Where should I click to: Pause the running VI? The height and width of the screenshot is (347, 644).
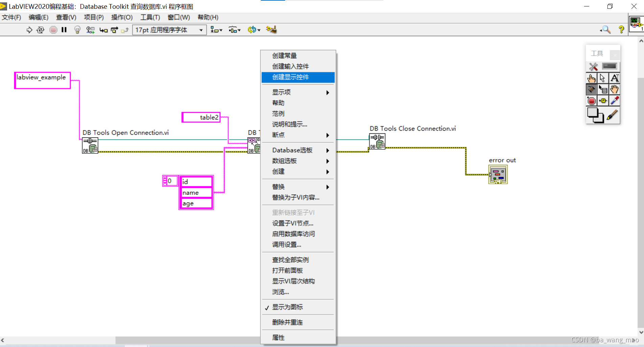click(x=64, y=30)
